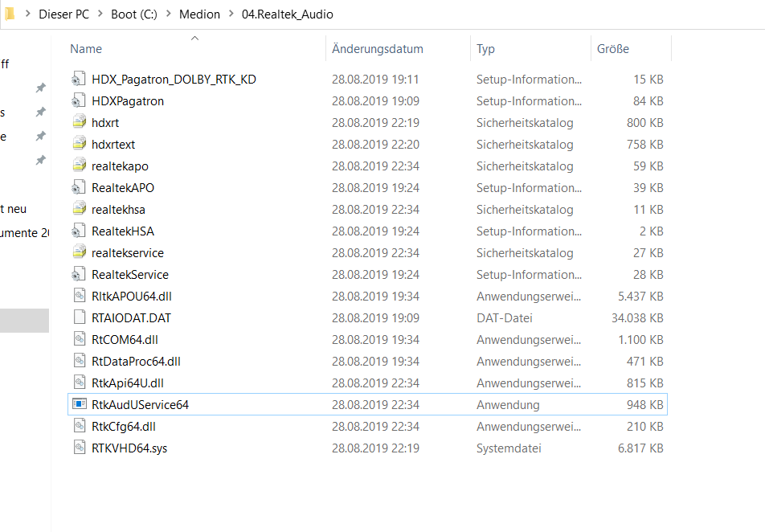This screenshot has height=532, width=765.
Task: Go to Dieser PC in breadcrumb
Action: [63, 14]
